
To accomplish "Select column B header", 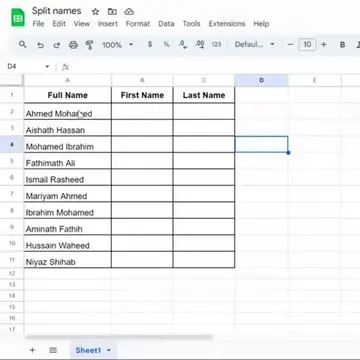I will (x=142, y=80).
